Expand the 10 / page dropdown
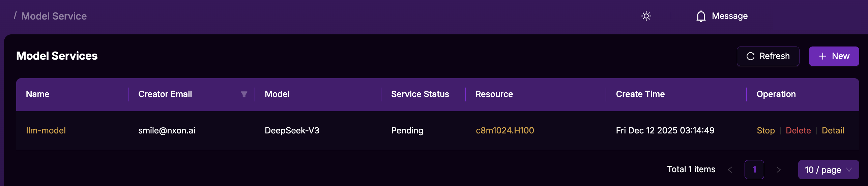The image size is (868, 186). pos(828,170)
